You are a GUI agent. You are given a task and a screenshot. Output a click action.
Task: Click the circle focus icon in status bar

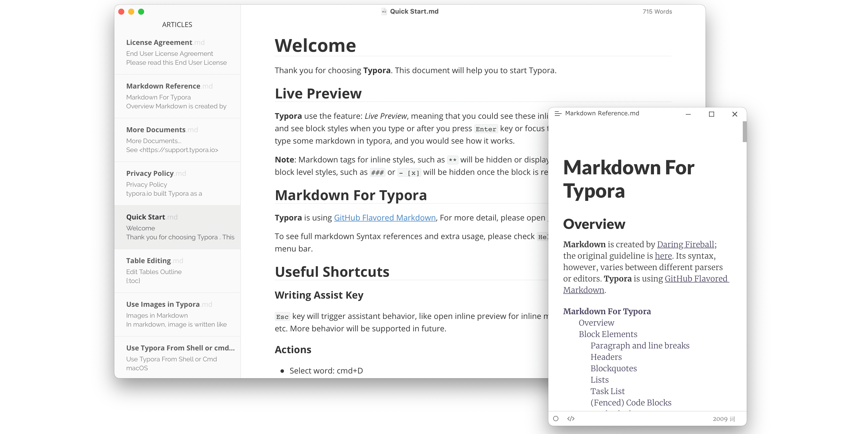556,419
